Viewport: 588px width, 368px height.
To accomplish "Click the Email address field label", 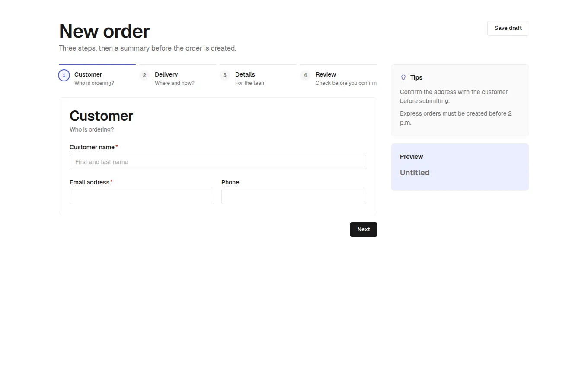I will click(x=89, y=182).
